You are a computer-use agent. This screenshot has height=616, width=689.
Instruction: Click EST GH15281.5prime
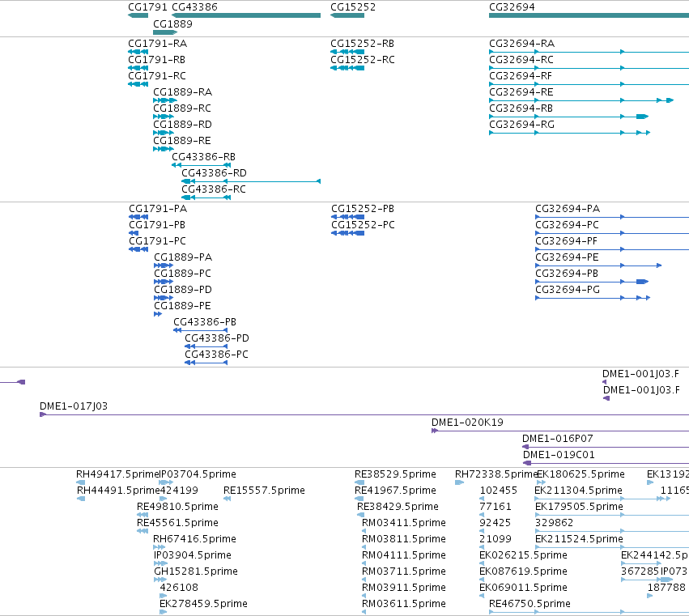point(196,572)
